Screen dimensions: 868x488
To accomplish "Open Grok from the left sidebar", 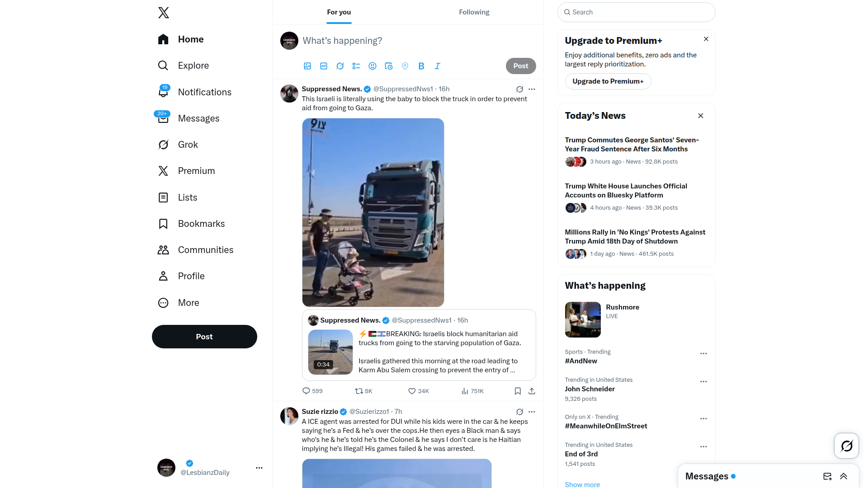I will 178,145.
